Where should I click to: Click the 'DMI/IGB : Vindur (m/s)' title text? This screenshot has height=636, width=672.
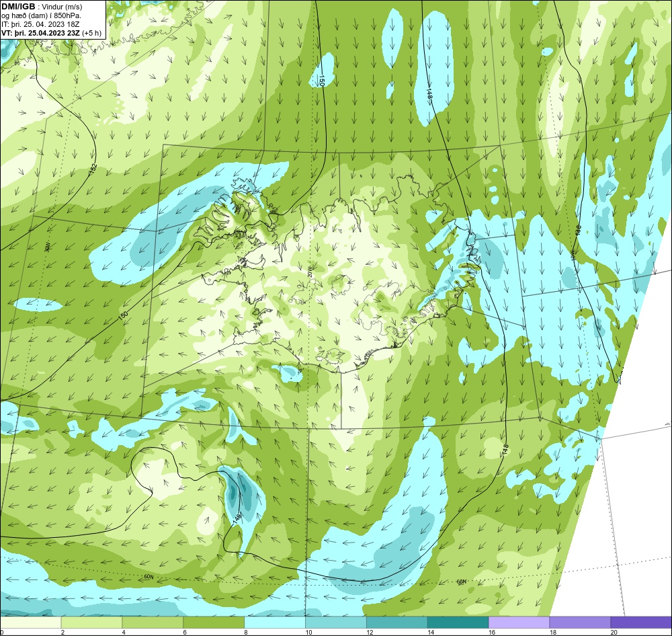click(x=42, y=7)
